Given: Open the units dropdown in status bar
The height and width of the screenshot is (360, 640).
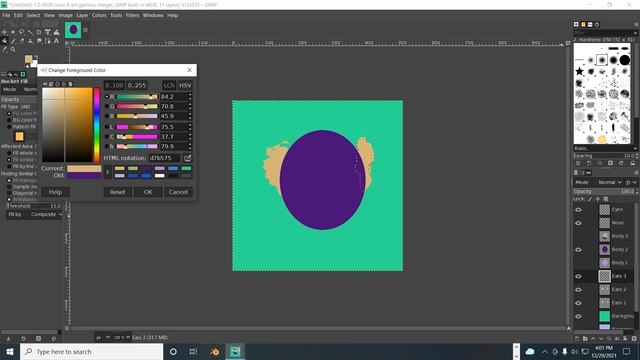Looking at the screenshot, I should 103,338.
